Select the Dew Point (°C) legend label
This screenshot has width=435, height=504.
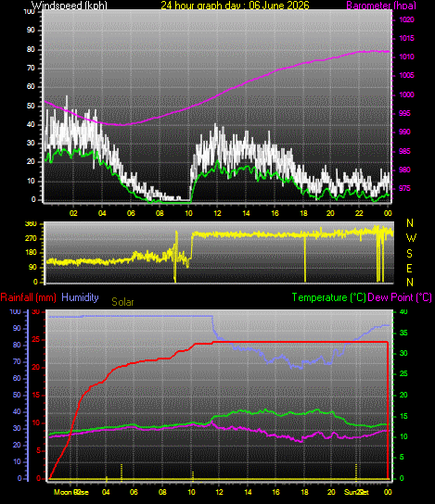400,297
